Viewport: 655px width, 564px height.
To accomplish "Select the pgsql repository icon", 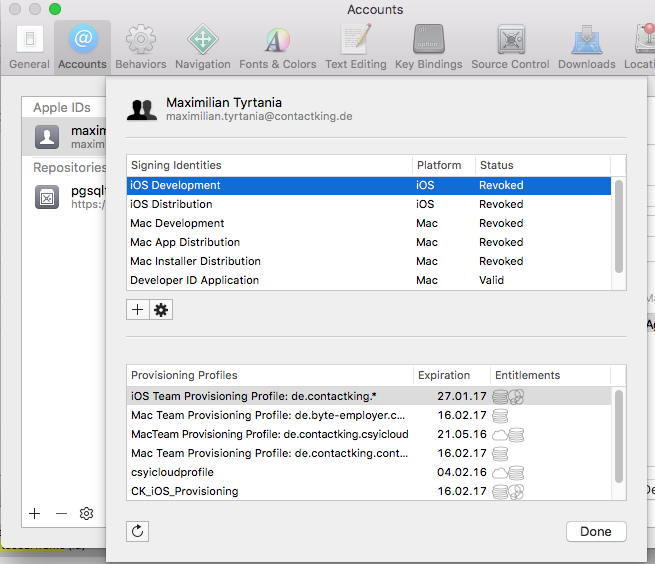I will click(x=47, y=197).
